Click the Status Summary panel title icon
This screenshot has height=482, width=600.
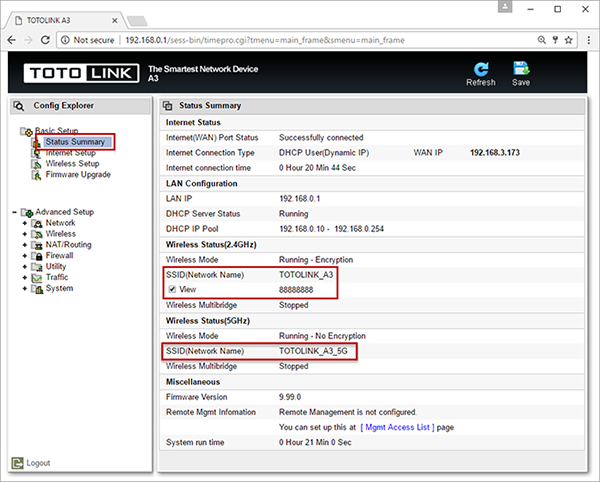tap(168, 106)
